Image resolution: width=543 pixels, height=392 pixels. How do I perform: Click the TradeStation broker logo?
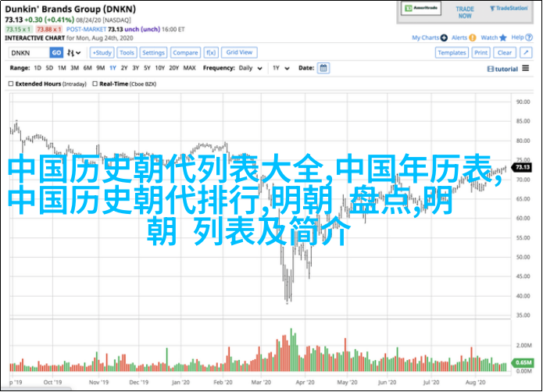[x=509, y=9]
